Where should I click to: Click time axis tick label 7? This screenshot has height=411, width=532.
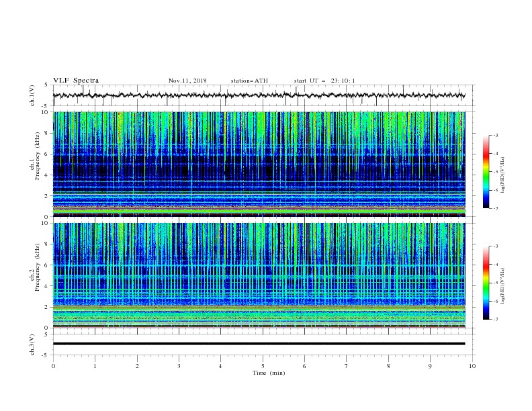coord(347,366)
